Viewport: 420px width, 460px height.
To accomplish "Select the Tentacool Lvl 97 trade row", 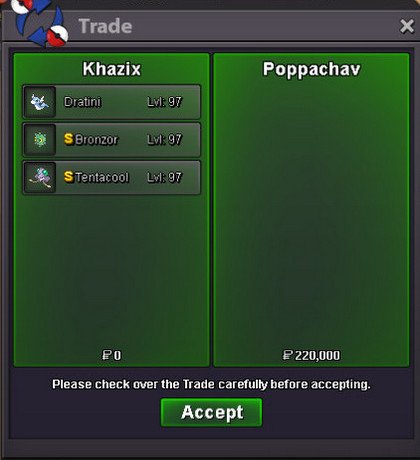I will tap(112, 177).
